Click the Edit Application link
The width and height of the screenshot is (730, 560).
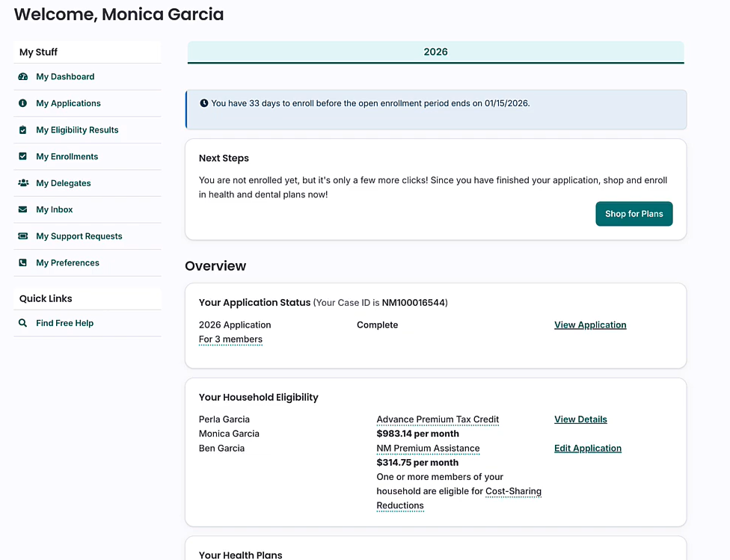coord(587,449)
